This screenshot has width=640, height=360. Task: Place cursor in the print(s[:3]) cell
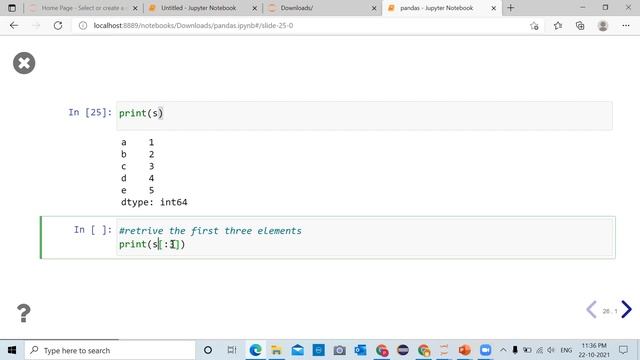(x=364, y=237)
